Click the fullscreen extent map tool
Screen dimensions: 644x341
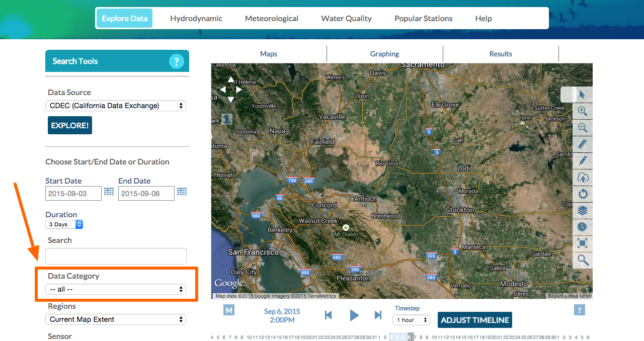tap(582, 243)
